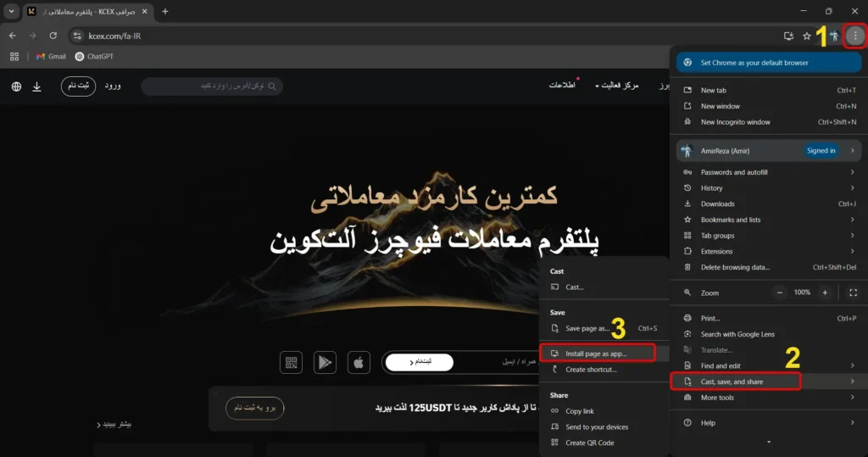Increase zoom with plus button

point(825,293)
